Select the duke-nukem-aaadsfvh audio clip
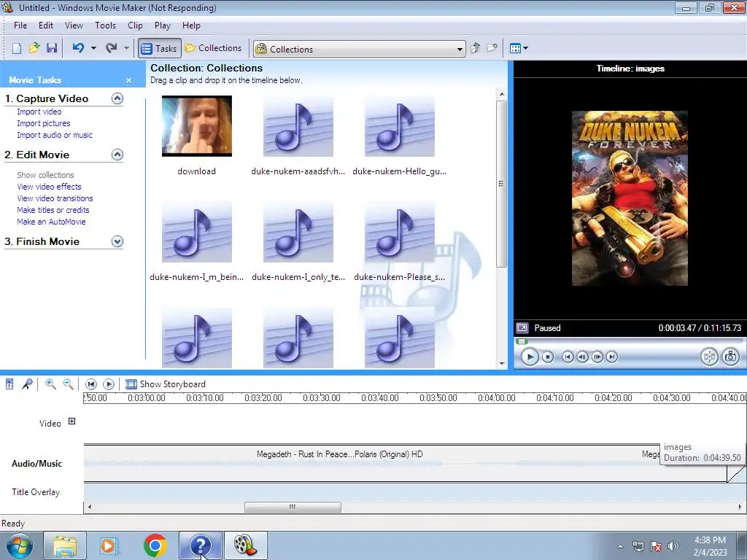 point(298,126)
